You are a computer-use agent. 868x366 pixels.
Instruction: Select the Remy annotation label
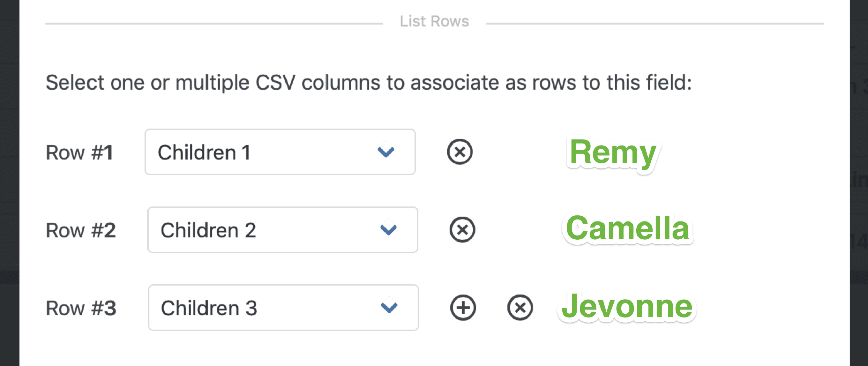(x=613, y=153)
